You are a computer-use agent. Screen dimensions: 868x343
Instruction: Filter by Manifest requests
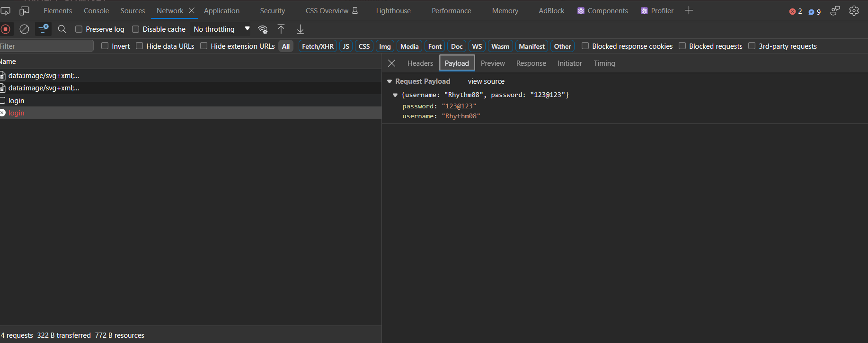tap(531, 46)
